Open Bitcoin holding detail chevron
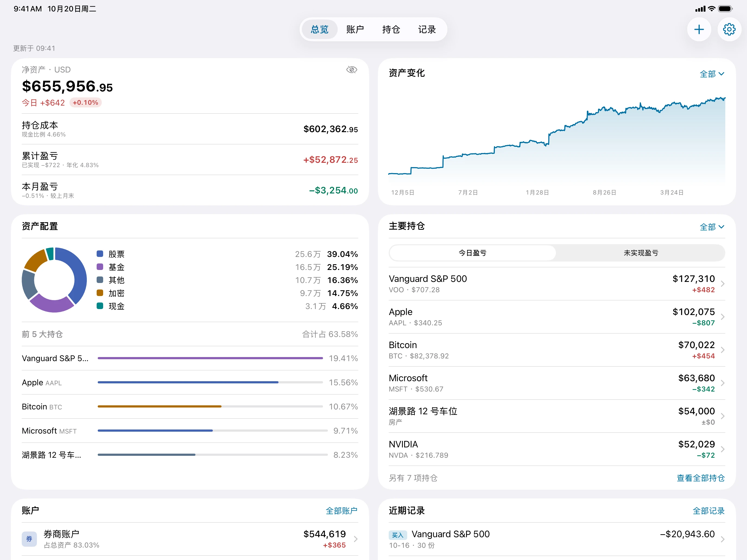This screenshot has height=560, width=747. point(722,350)
